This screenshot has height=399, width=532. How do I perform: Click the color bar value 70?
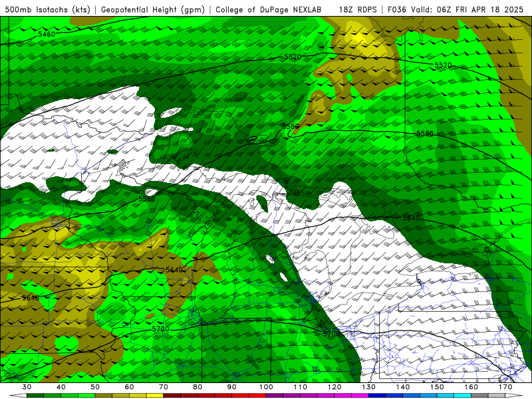tap(163, 387)
